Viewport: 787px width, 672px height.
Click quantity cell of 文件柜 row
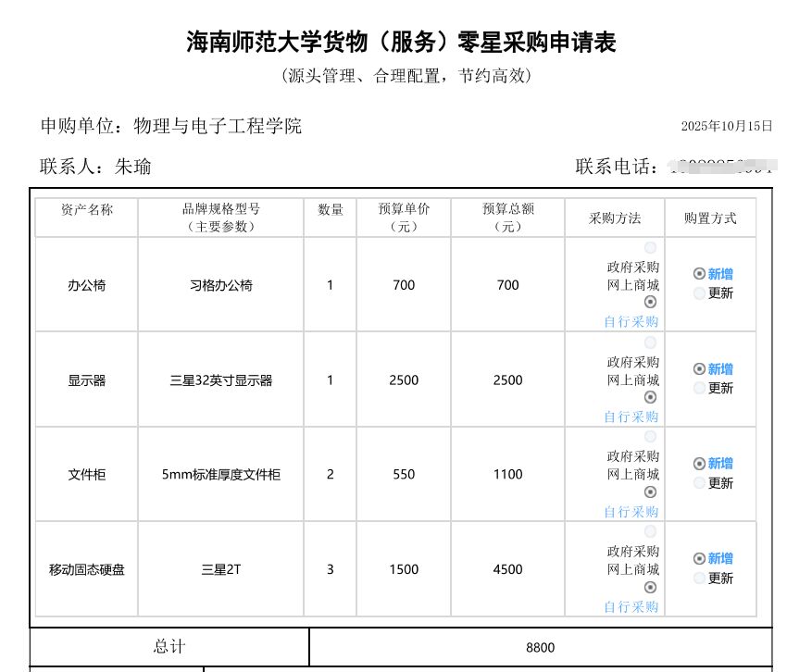click(330, 475)
